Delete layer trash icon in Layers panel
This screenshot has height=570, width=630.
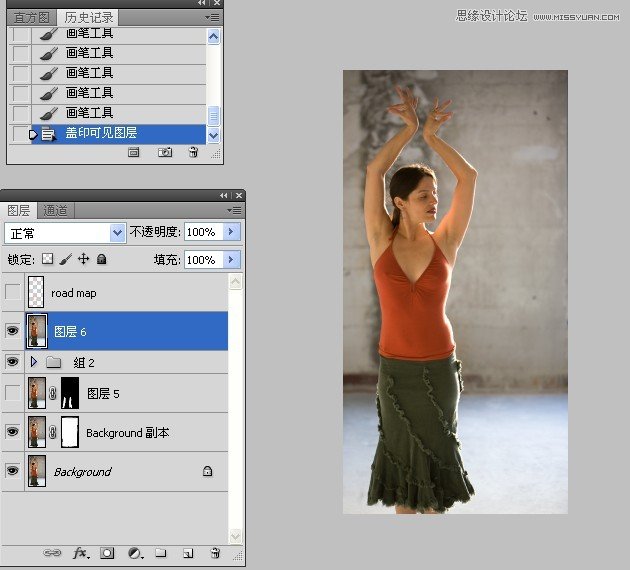coord(215,553)
